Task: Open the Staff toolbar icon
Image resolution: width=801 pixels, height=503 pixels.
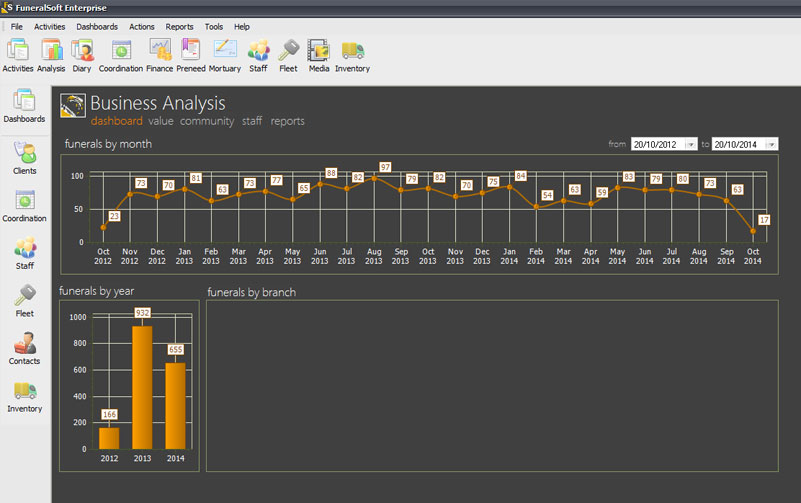Action: (258, 56)
